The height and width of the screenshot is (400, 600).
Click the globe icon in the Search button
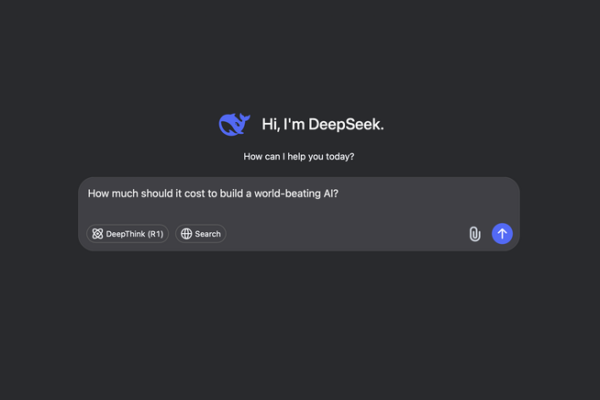tap(186, 234)
